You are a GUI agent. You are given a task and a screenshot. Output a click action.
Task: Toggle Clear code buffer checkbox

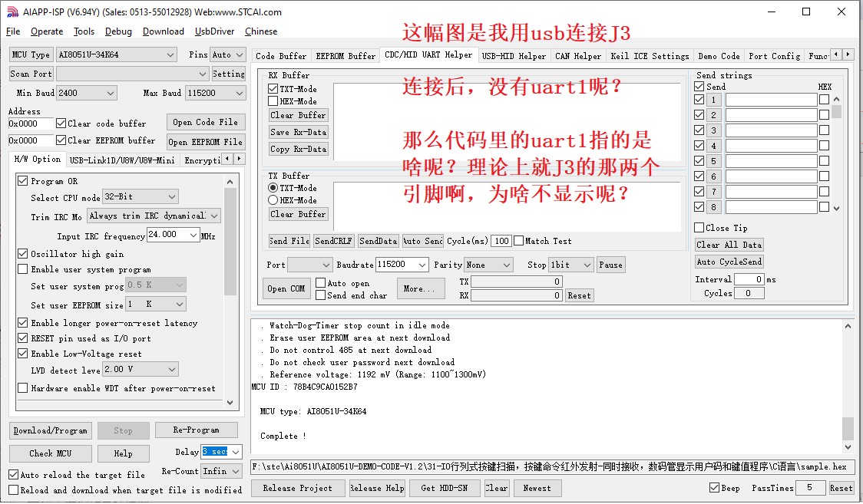61,123
